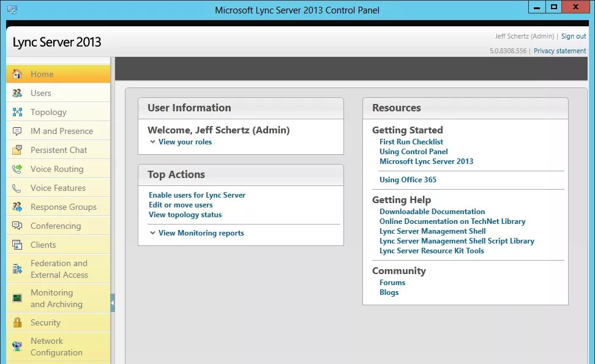Click the IM and Presence chat bubble icon
This screenshot has width=595, height=364.
[x=17, y=131]
